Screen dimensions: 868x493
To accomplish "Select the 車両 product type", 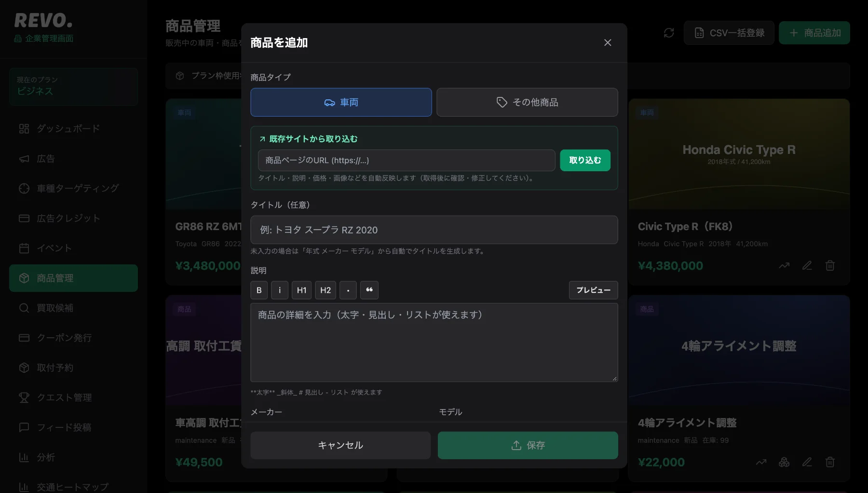I will [x=341, y=102].
